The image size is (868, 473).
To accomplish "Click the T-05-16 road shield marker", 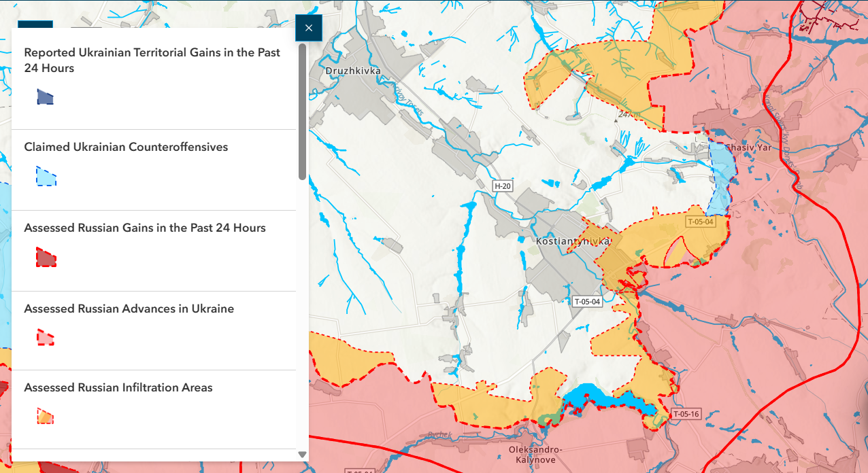I will coord(686,414).
